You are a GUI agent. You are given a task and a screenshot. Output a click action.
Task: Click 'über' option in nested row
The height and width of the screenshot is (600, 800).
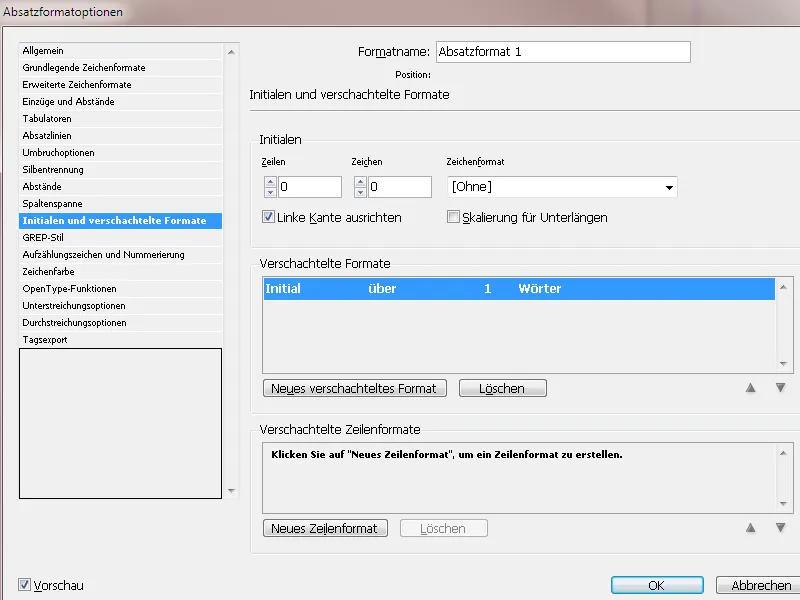(382, 288)
